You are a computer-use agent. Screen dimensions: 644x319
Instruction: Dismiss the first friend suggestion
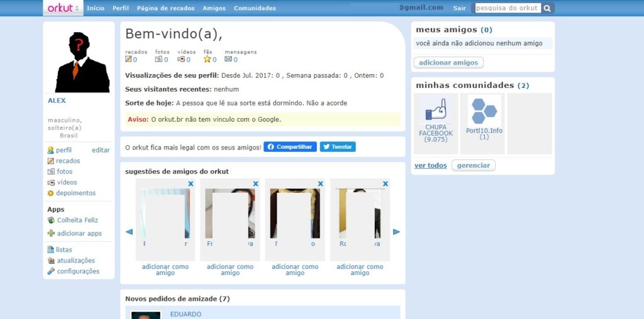[191, 184]
